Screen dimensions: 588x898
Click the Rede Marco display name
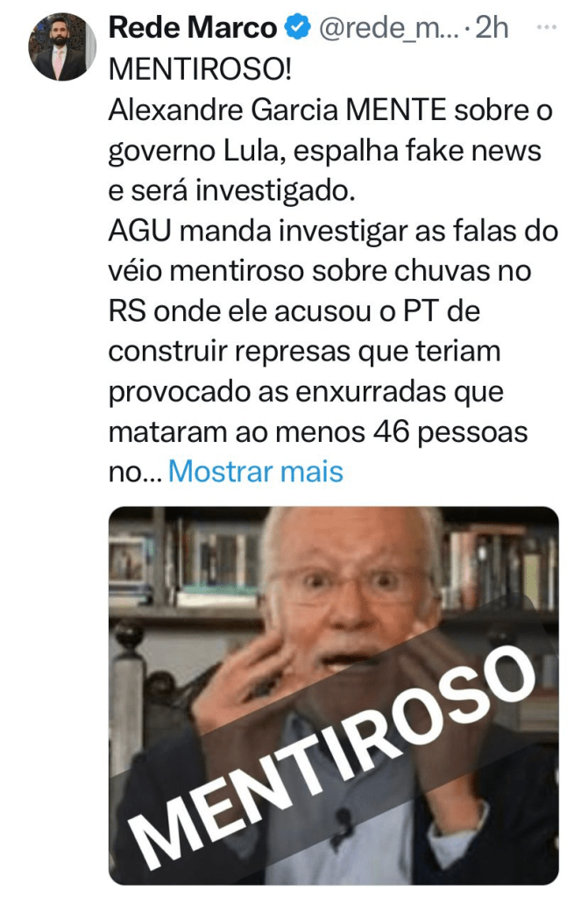click(x=193, y=27)
